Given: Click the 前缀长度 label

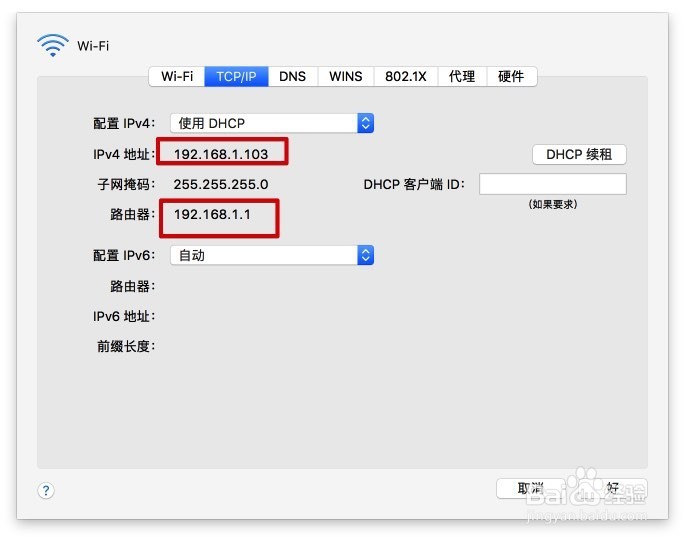Looking at the screenshot, I should click(x=126, y=346).
